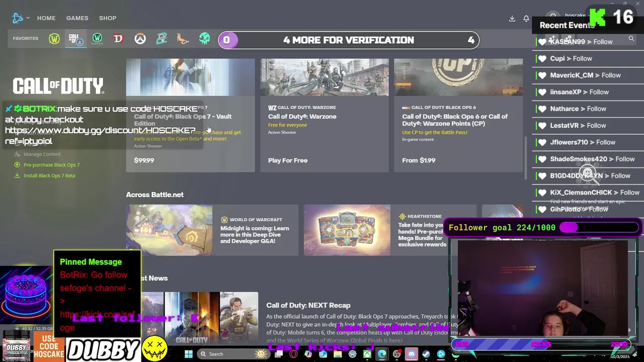Select the teal skull favorite icon

(x=204, y=39)
